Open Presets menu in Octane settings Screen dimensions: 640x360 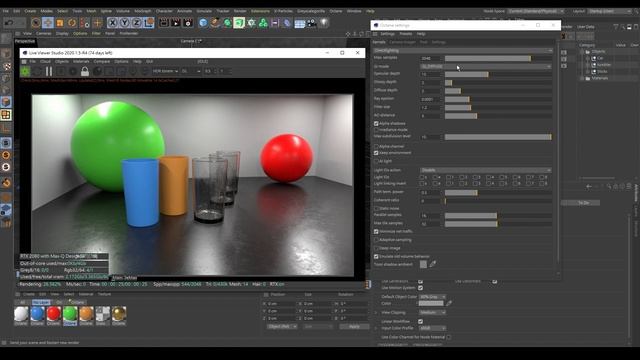406,34
